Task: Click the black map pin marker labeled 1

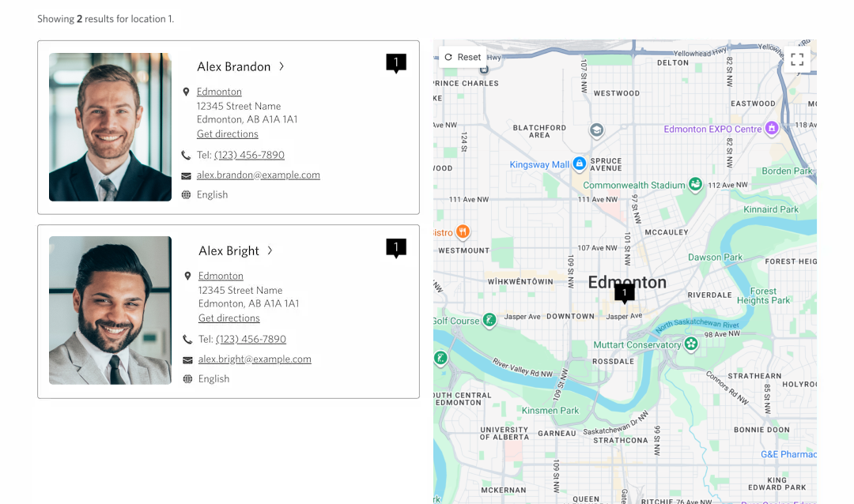Action: [624, 293]
